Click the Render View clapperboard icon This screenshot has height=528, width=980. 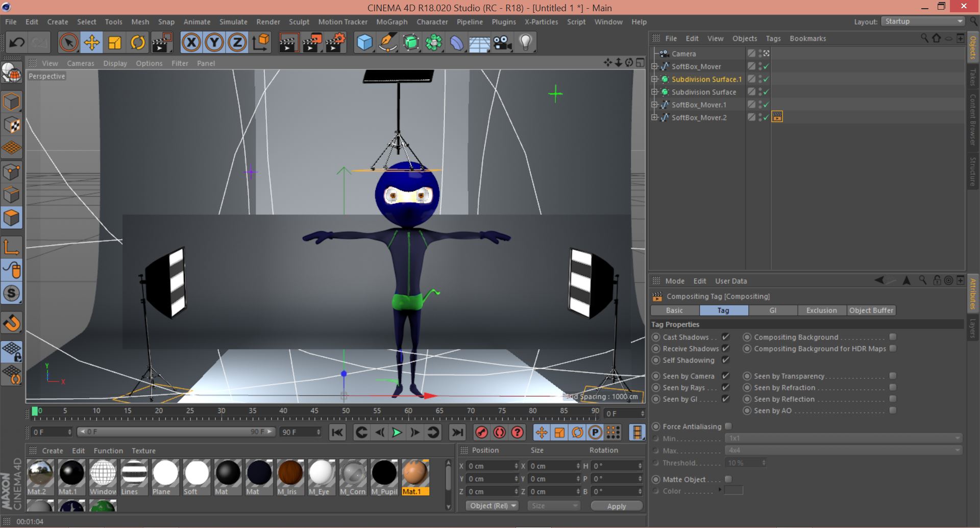pyautogui.click(x=288, y=43)
